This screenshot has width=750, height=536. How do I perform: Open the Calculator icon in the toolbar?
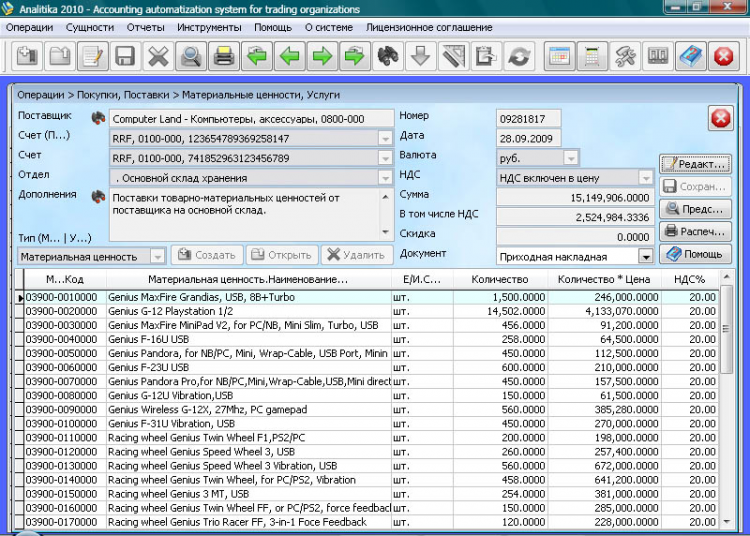pos(593,56)
